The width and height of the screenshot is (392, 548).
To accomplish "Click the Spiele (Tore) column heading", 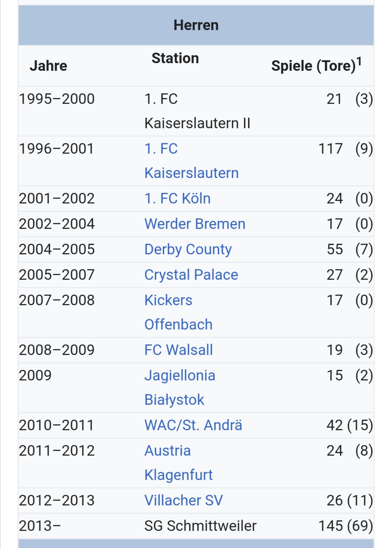I will pos(313,66).
